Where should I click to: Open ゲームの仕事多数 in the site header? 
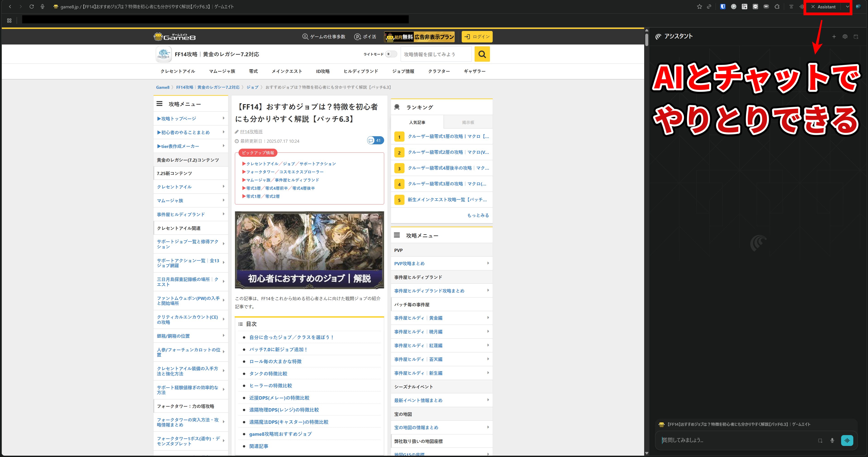(x=324, y=36)
